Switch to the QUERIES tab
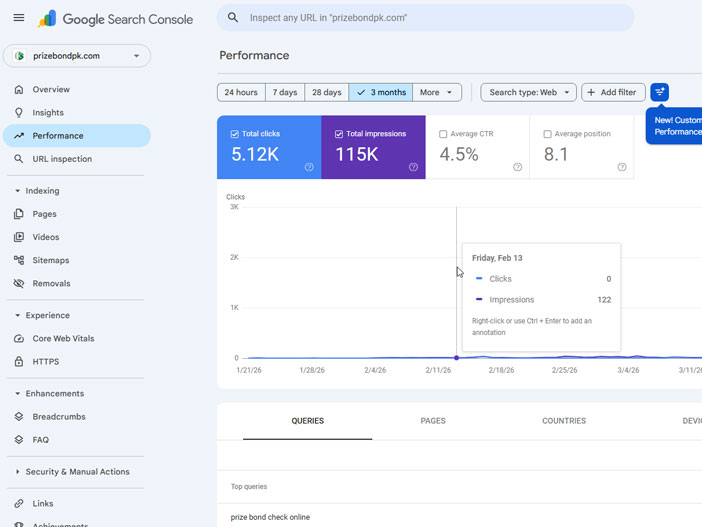 click(308, 421)
